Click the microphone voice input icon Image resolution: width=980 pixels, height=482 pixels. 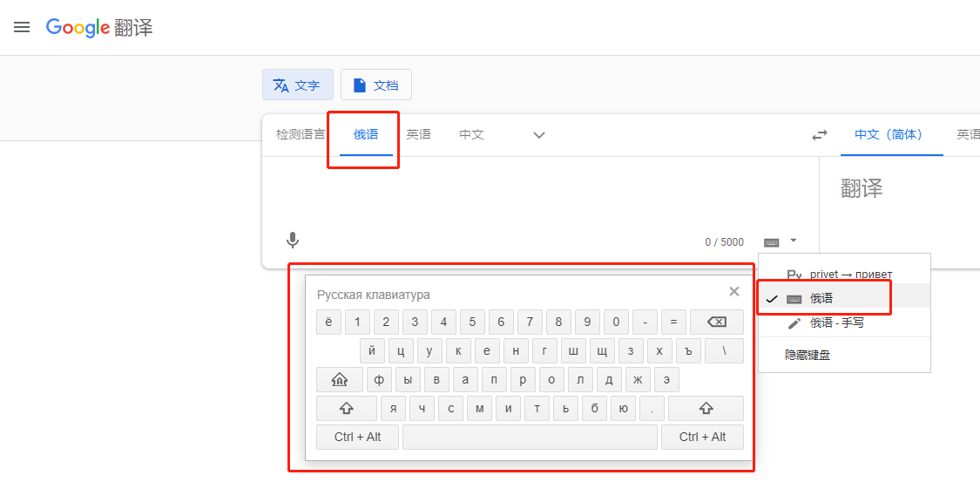point(294,241)
